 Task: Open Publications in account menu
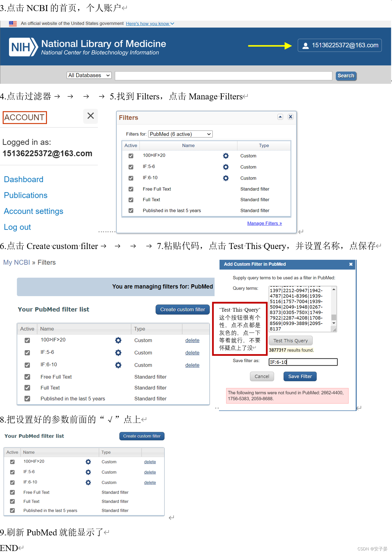(26, 195)
